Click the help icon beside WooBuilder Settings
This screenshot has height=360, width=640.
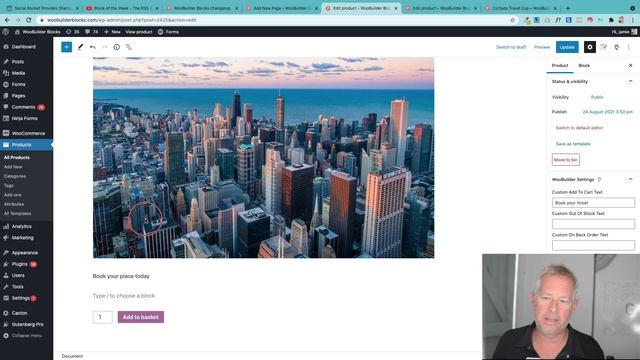600,180
